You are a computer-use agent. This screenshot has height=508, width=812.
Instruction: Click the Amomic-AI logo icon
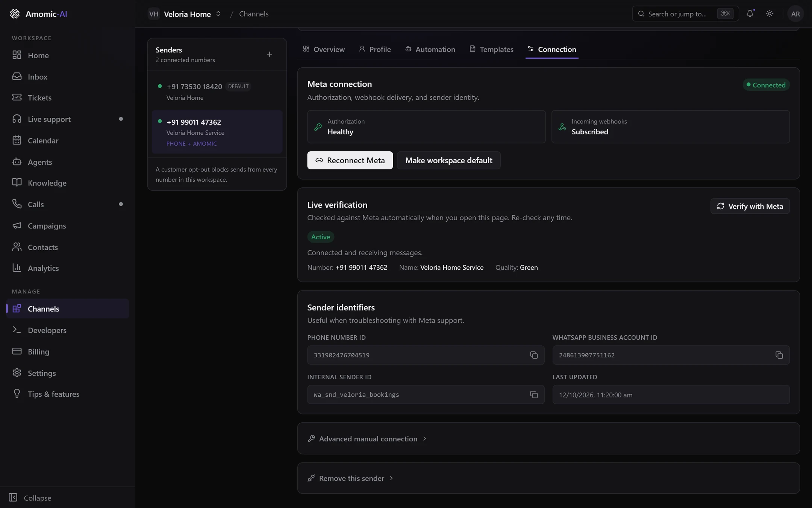tap(15, 14)
